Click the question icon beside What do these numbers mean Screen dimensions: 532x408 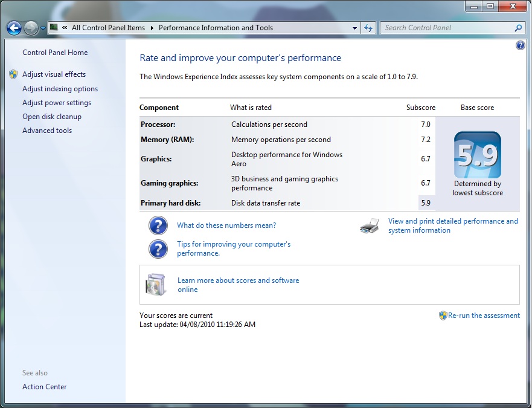158,225
